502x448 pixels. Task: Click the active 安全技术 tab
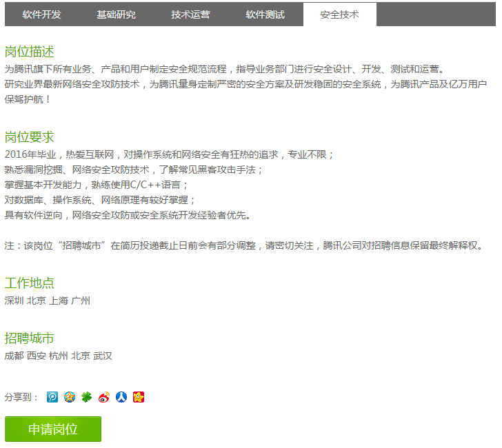(339, 14)
